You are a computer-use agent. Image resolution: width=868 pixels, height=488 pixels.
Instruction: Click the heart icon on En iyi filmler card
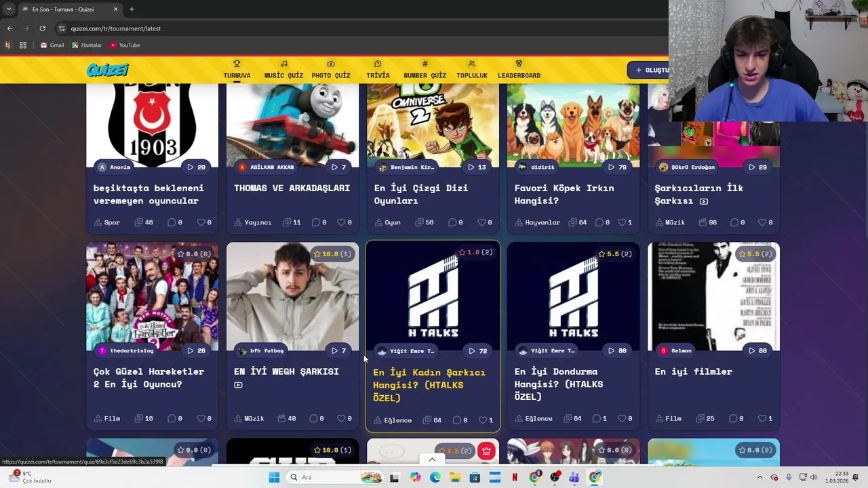pyautogui.click(x=762, y=419)
